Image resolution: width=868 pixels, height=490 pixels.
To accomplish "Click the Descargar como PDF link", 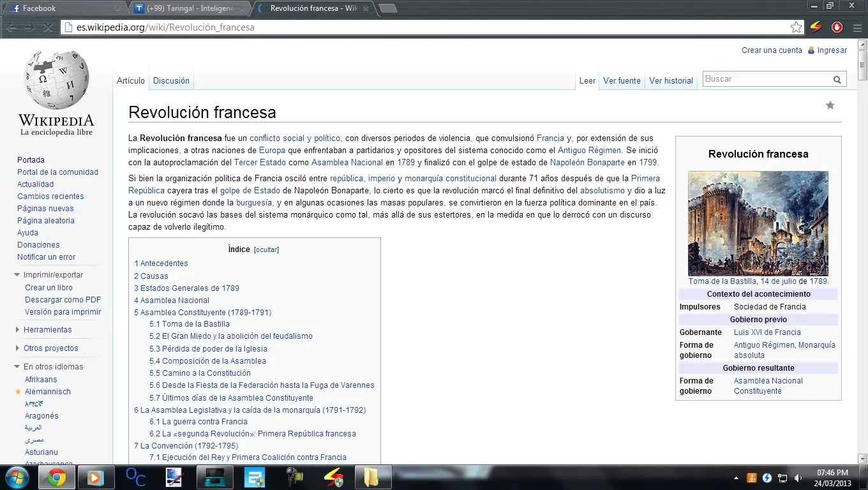I will click(x=63, y=300).
